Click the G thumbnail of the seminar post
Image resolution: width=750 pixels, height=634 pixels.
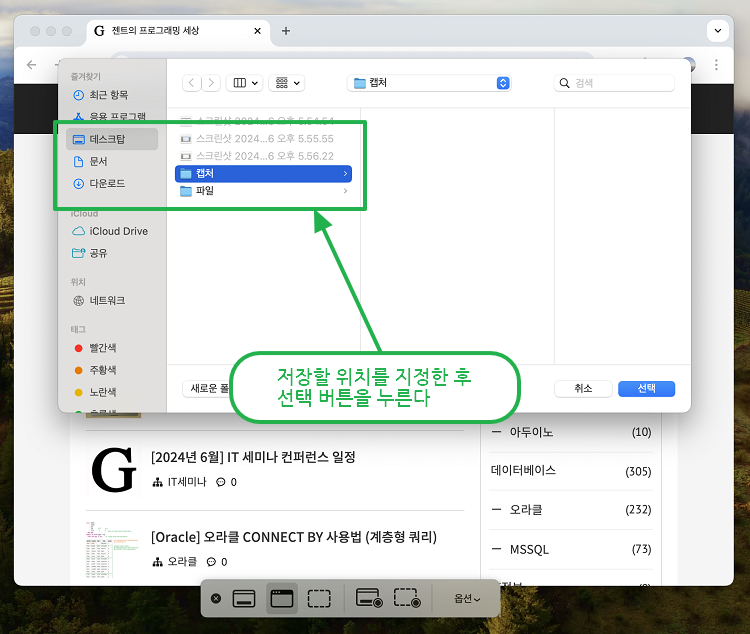pos(114,470)
